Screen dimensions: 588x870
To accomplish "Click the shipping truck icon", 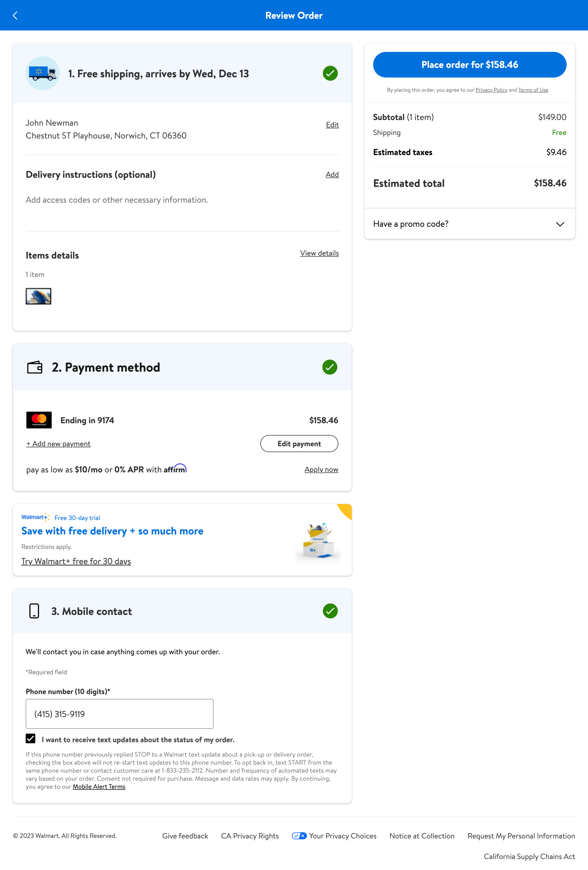I will pyautogui.click(x=42, y=73).
